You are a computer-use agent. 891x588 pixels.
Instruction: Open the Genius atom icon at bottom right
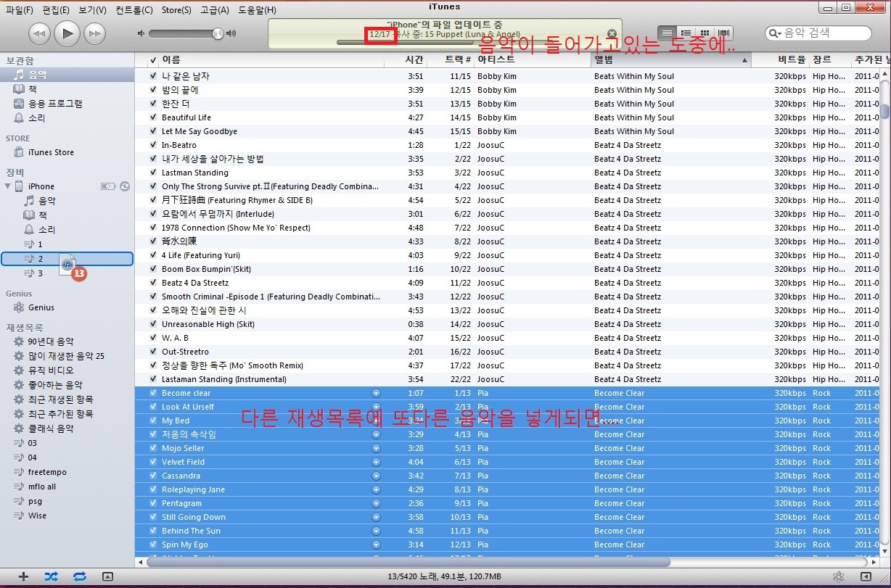point(838,576)
